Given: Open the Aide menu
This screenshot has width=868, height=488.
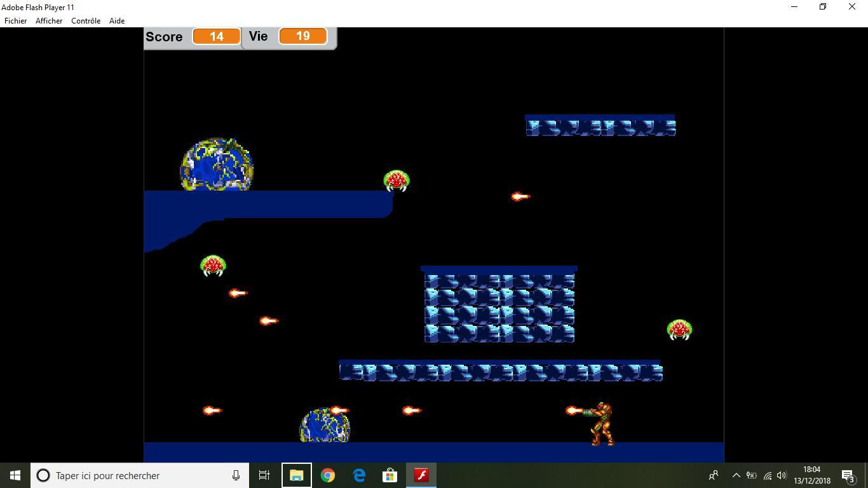Looking at the screenshot, I should point(117,20).
